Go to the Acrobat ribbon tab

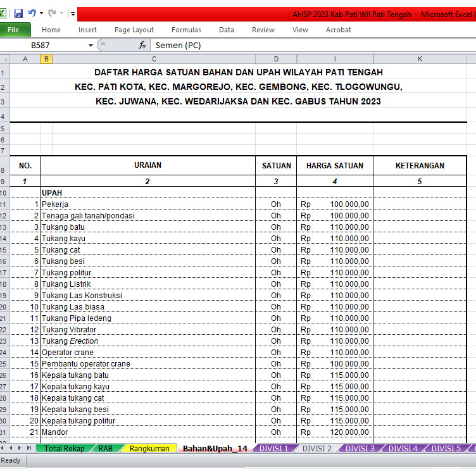(x=338, y=30)
